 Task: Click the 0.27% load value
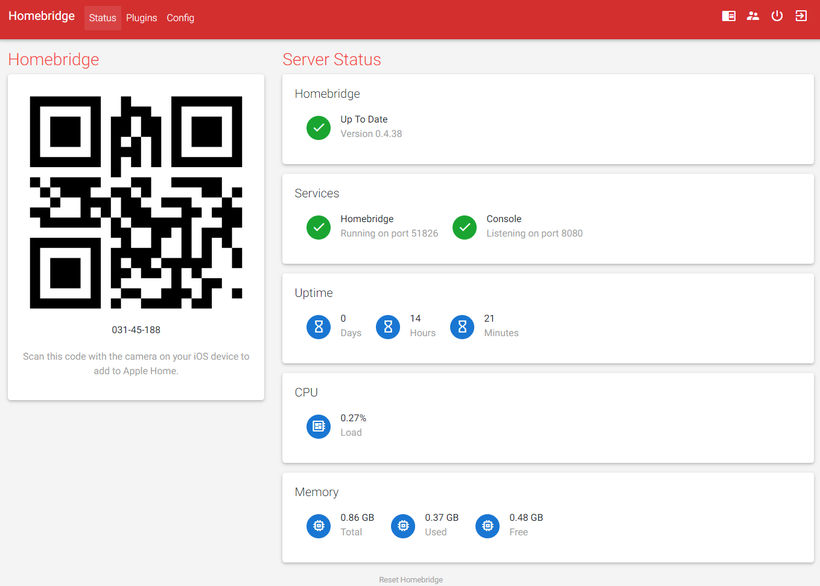(354, 418)
